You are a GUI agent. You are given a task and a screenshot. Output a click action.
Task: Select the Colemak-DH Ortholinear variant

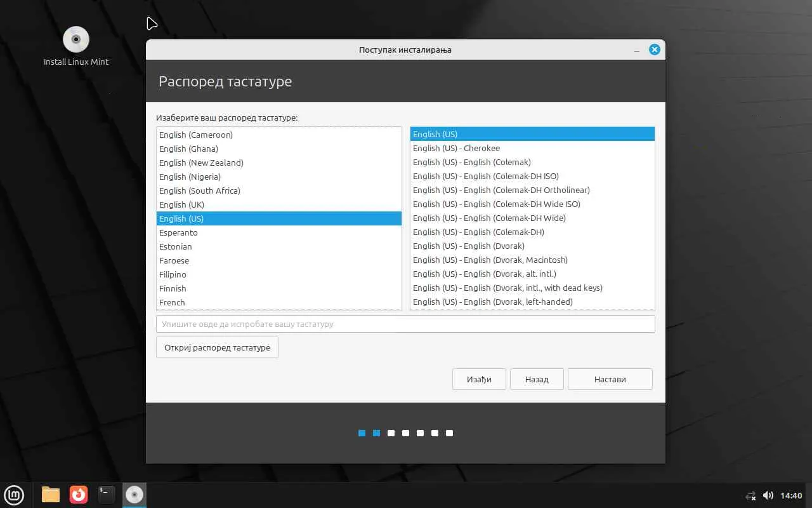coord(532,190)
